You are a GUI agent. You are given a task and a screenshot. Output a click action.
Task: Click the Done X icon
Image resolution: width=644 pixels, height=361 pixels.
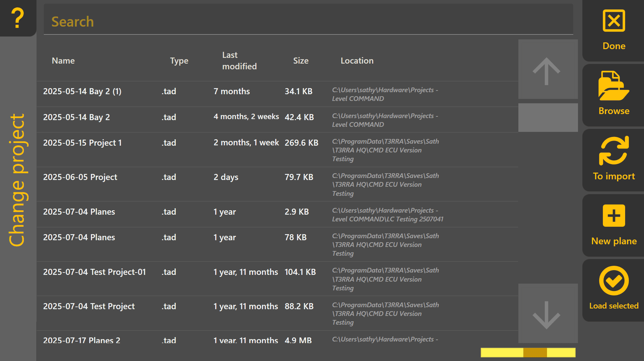point(614,21)
